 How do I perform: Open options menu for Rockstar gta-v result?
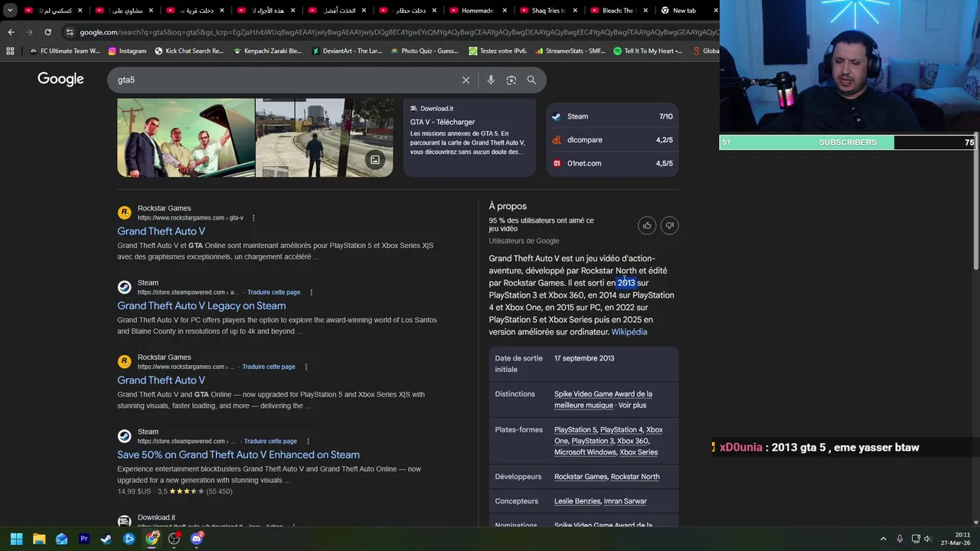coord(253,218)
